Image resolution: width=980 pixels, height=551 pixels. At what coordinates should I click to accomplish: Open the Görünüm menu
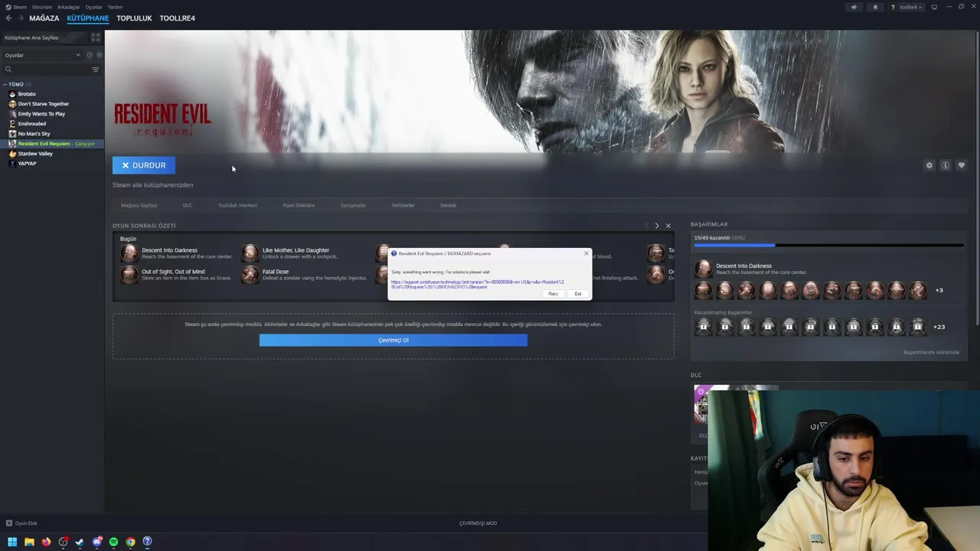42,7
